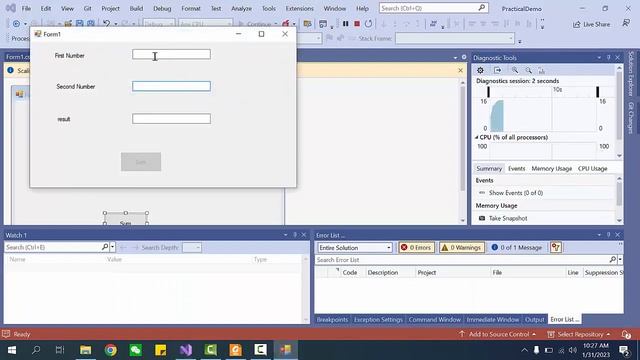Screen dimensions: 640x360
Task: Restart the debugging session
Action: (x=368, y=24)
